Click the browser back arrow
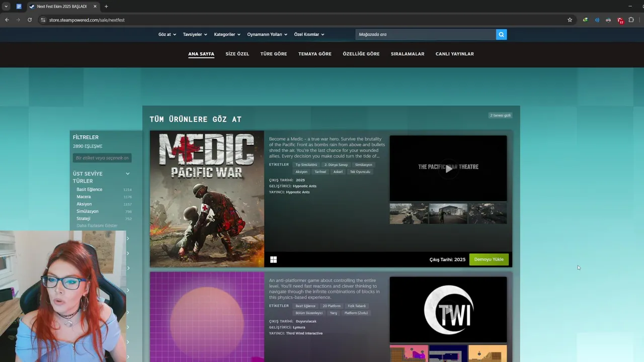The width and height of the screenshot is (644, 362). 7,20
